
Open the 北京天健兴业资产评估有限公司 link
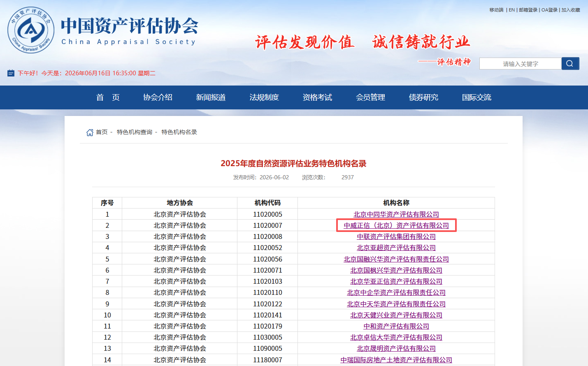[396, 315]
